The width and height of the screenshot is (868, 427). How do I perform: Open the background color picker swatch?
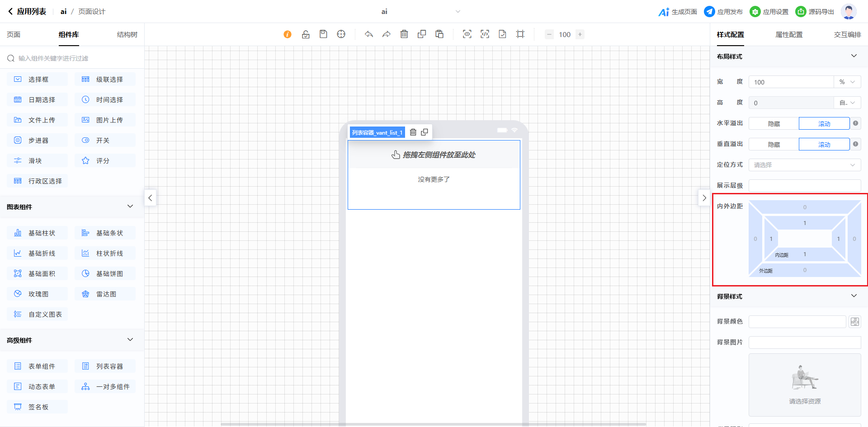(x=854, y=322)
